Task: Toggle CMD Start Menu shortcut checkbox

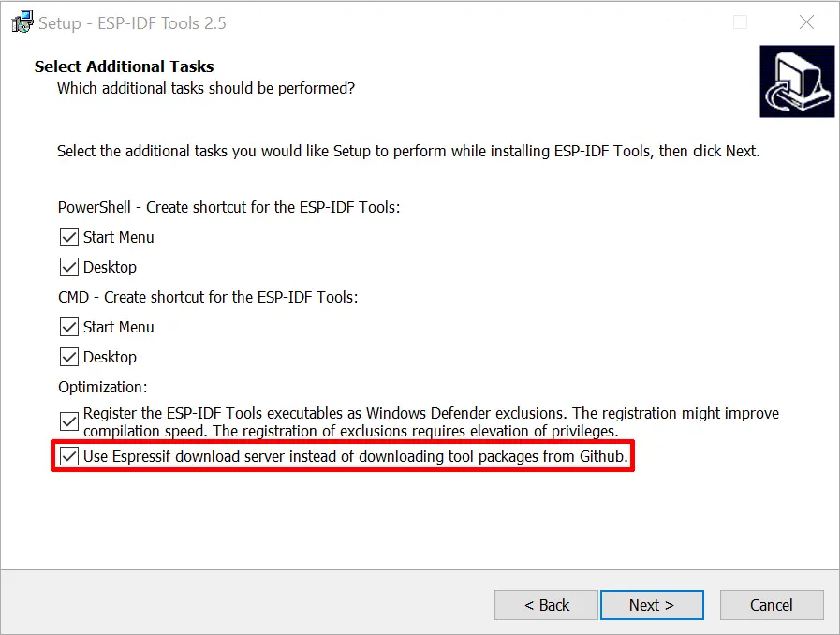Action: (x=69, y=327)
